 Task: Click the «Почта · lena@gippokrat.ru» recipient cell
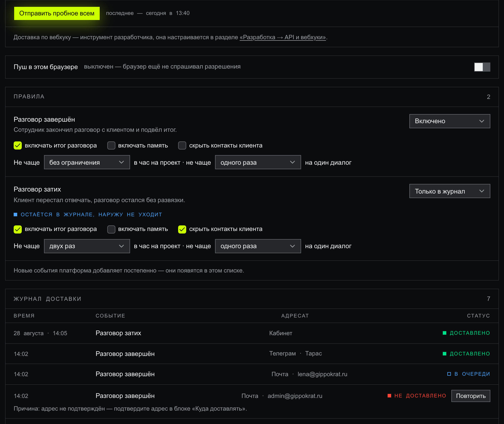coord(309,374)
